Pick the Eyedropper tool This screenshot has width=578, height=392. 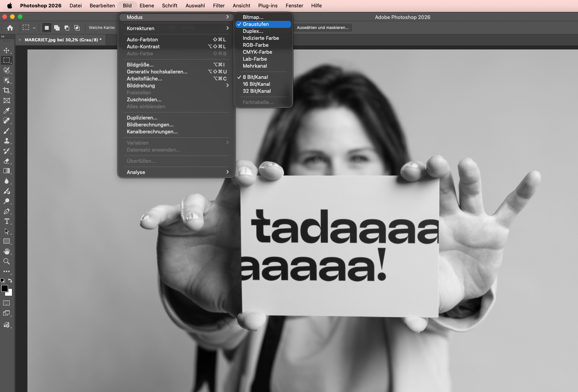click(7, 111)
